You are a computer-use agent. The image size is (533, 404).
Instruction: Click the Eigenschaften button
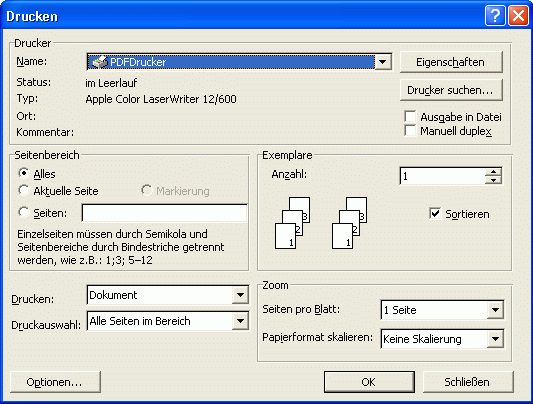click(x=451, y=62)
